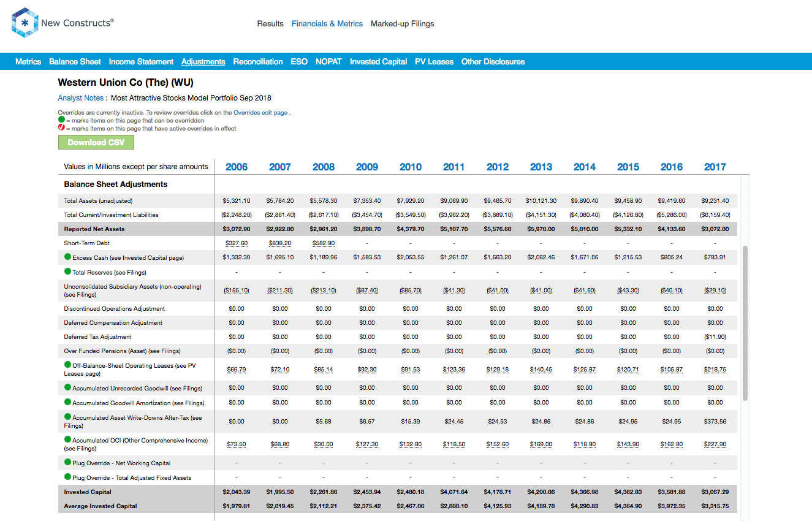Click green dot beside Accumulated Goodwill Amortization
Image resolution: width=812 pixels, height=521 pixels.
pos(67,402)
